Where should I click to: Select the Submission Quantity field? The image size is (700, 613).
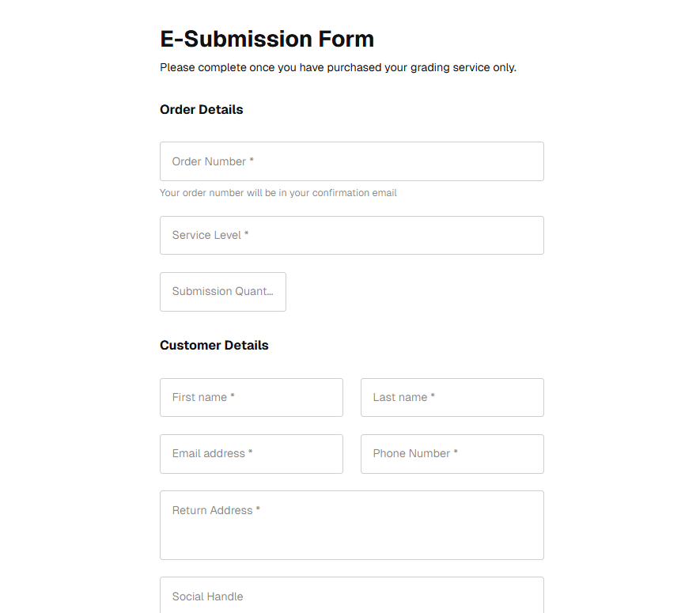pyautogui.click(x=223, y=292)
